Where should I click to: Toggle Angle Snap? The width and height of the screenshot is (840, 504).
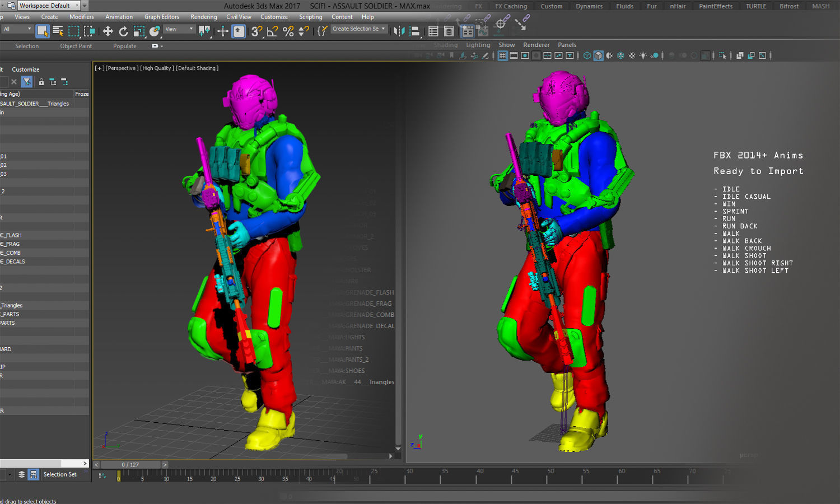pyautogui.click(x=272, y=31)
